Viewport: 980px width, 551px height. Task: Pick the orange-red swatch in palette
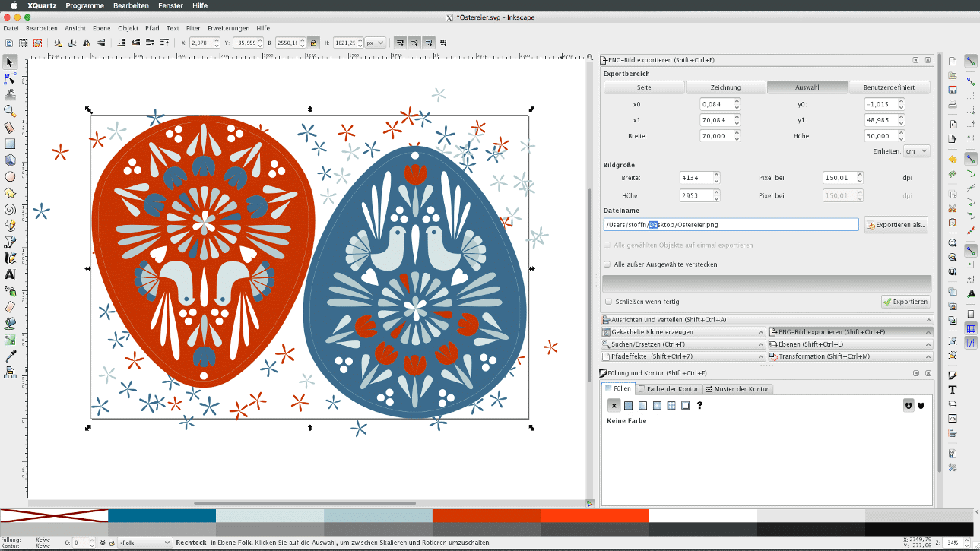tap(595, 516)
